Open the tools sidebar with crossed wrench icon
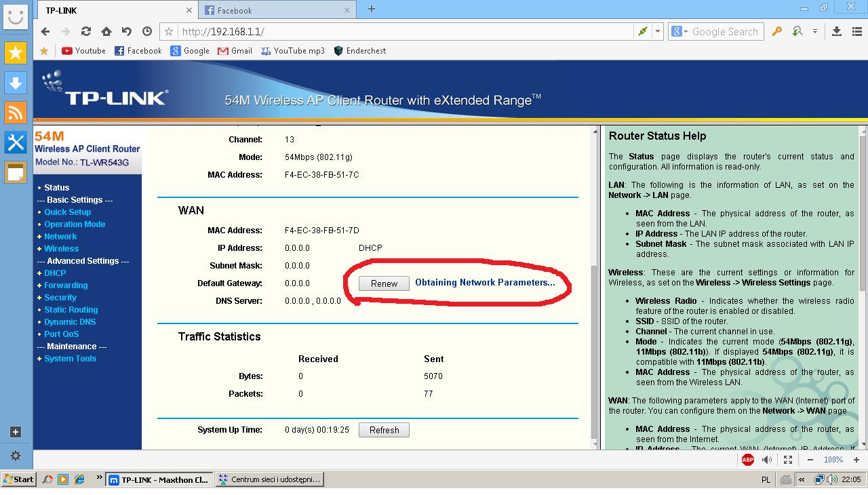The image size is (868, 495). pos(16,142)
